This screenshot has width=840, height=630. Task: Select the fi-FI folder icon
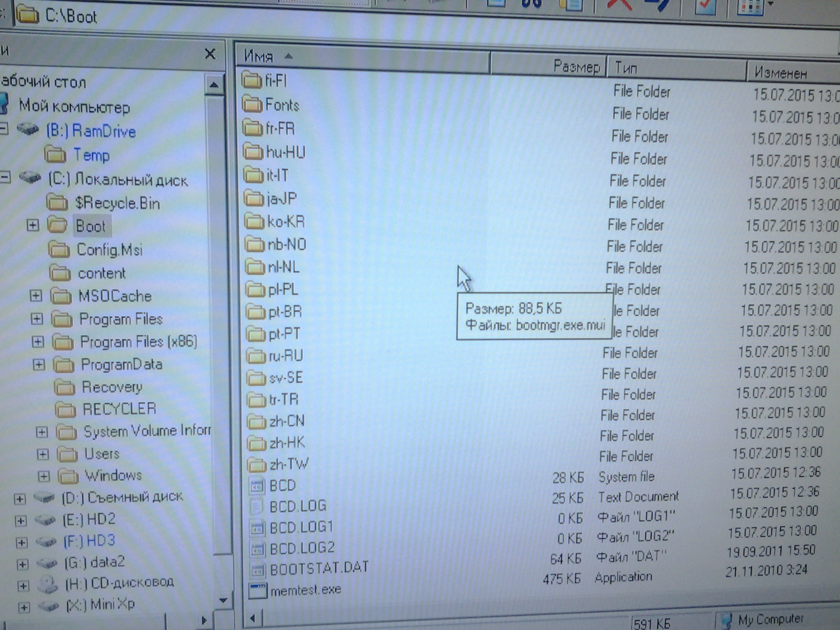(251, 80)
